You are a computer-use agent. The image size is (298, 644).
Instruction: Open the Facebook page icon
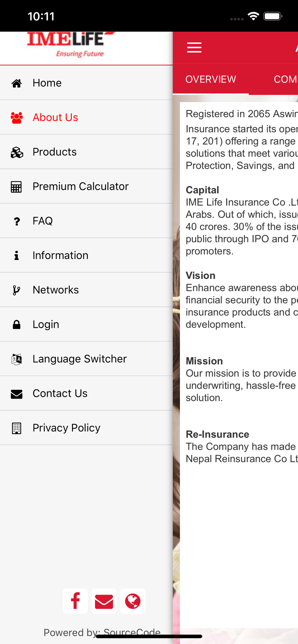(75, 601)
